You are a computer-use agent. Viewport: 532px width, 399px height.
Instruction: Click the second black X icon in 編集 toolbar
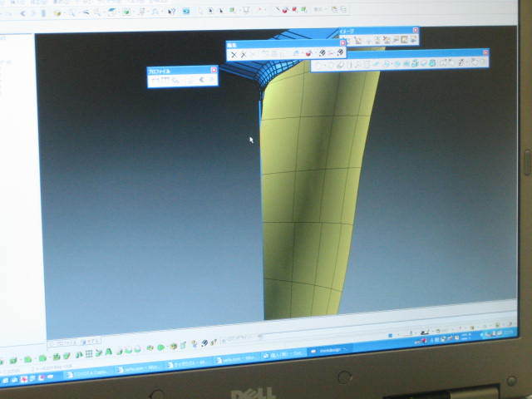click(x=244, y=55)
